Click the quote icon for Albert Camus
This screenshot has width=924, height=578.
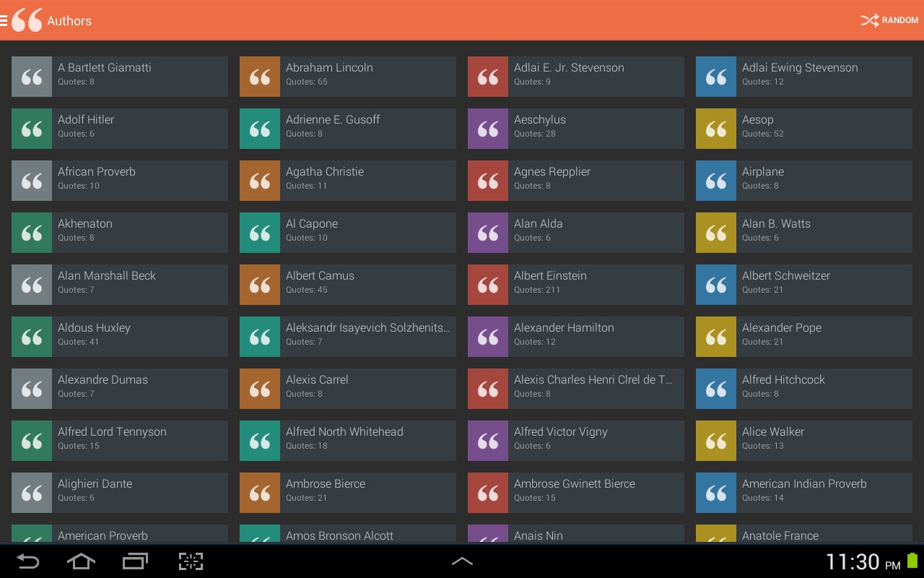click(x=260, y=285)
